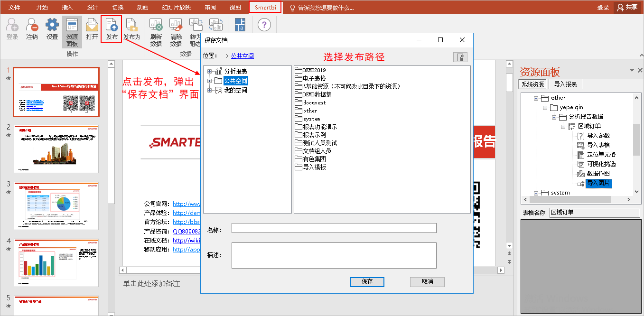
Task: Select 导入表格 in resource tree
Action: coord(598,145)
